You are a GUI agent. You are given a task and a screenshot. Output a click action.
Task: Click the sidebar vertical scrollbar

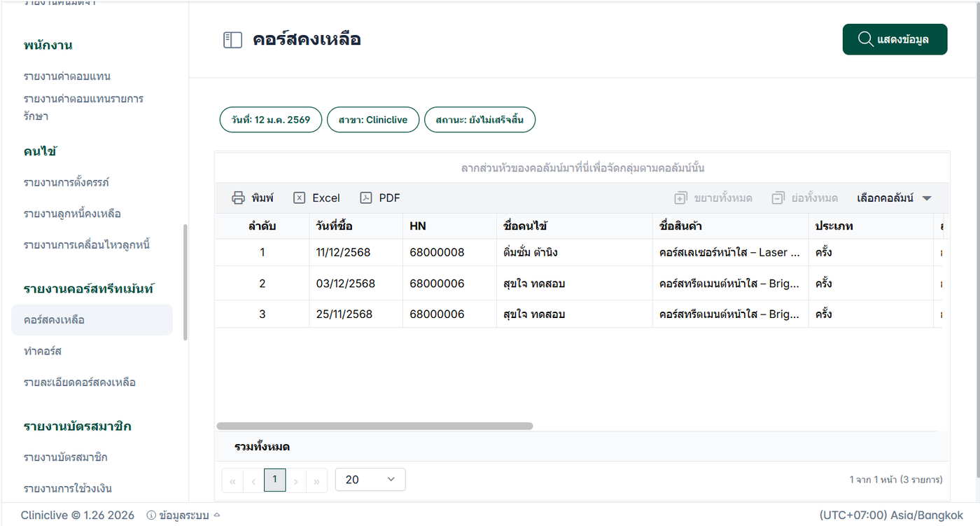(185, 282)
